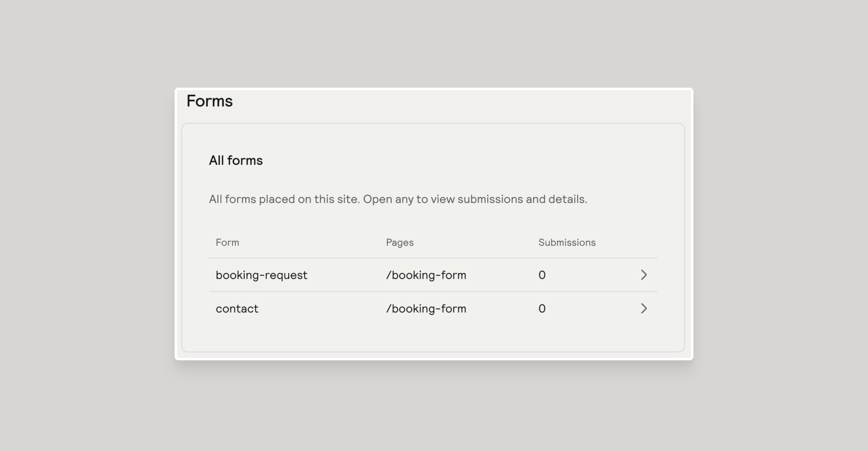Viewport: 868px width, 451px height.
Task: Click the Pages column header
Action: (x=400, y=243)
